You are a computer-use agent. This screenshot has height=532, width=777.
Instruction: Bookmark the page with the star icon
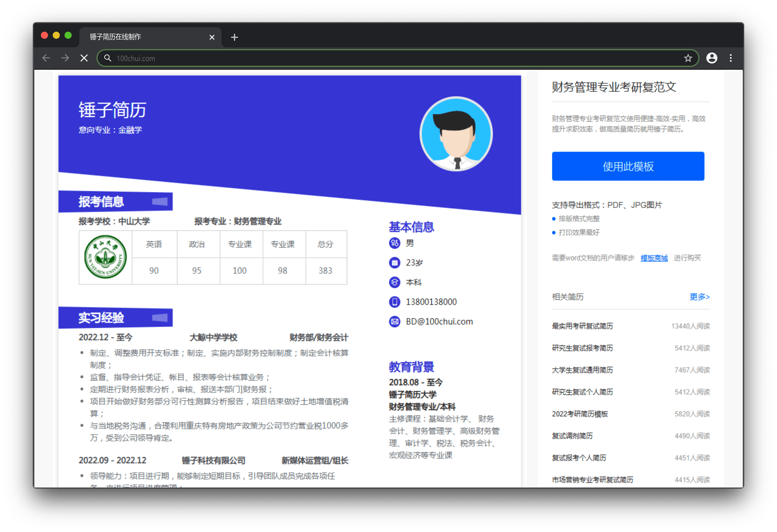[x=688, y=58]
